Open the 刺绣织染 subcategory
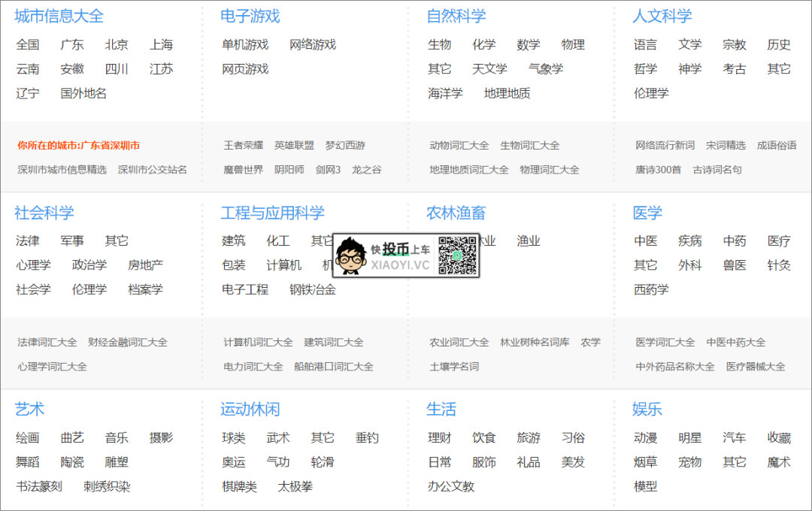Image resolution: width=812 pixels, height=511 pixels. pos(107,486)
